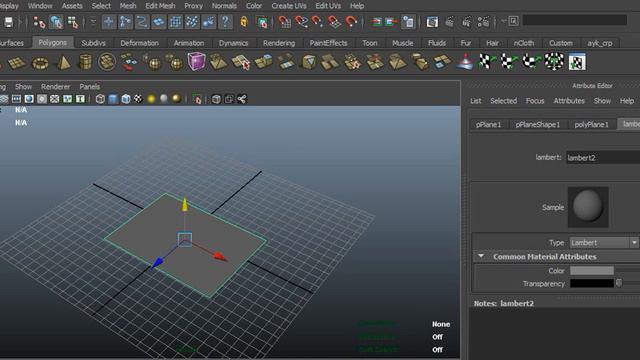Viewport: 640px width, 360px height.
Task: Open the UV texture editor shelf icon
Action: click(x=577, y=62)
